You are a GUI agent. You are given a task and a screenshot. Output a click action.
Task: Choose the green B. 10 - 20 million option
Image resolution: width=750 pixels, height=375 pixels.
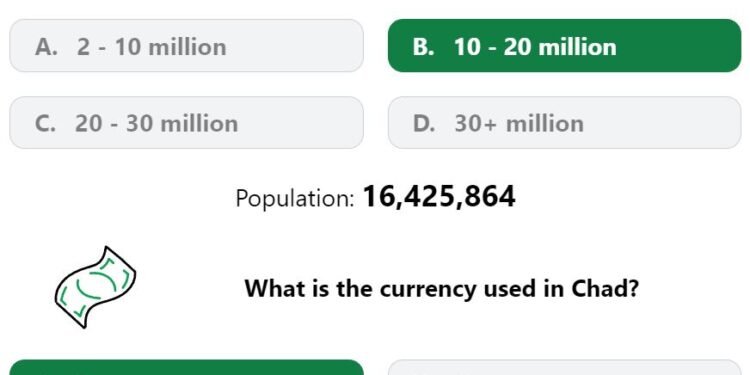click(x=564, y=46)
